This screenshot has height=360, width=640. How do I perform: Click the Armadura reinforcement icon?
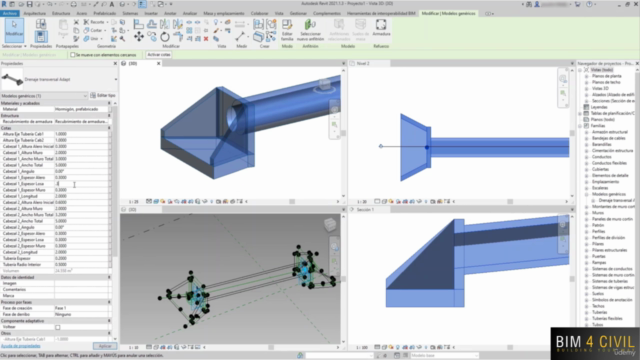click(381, 28)
